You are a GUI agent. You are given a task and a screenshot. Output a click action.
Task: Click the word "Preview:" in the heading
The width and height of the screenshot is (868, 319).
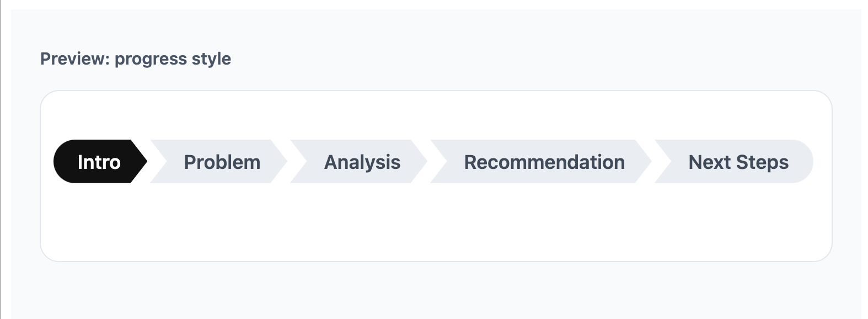coord(75,59)
